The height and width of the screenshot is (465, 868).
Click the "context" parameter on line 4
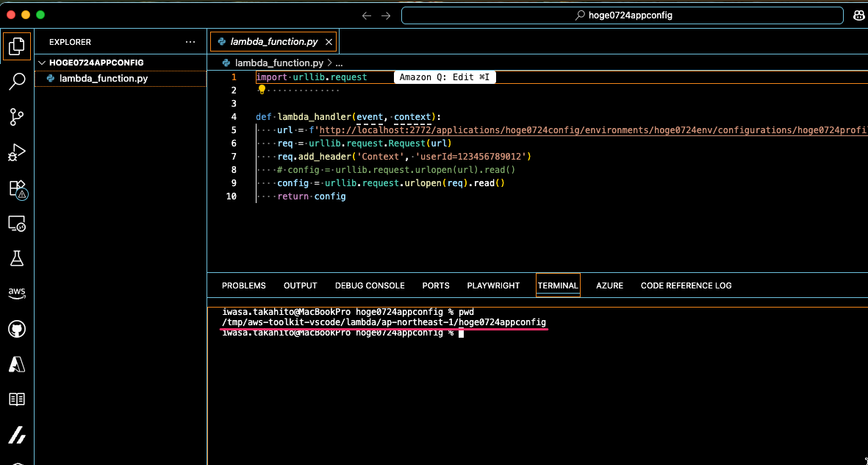click(412, 117)
